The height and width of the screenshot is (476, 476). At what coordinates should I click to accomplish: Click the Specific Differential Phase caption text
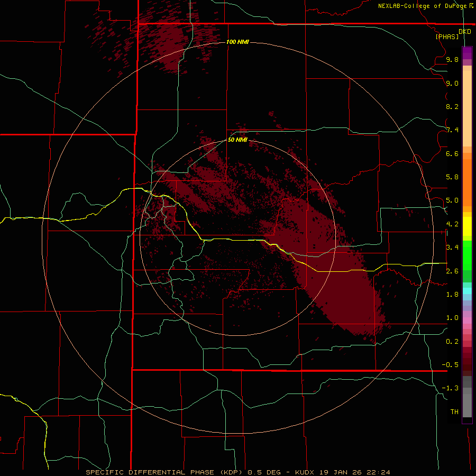[x=237, y=472]
